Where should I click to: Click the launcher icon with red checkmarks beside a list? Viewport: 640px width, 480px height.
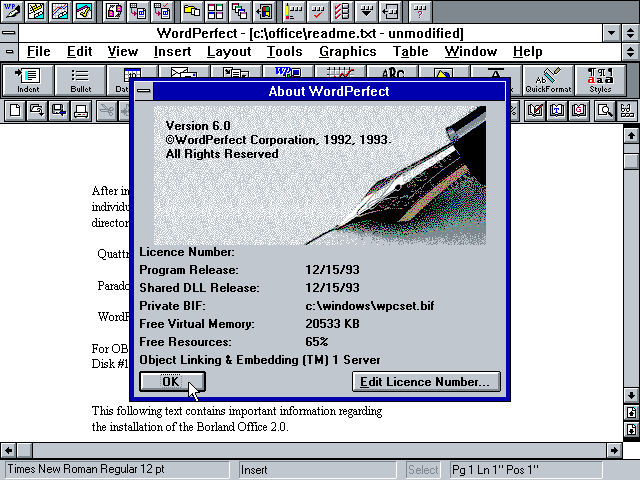[342, 11]
